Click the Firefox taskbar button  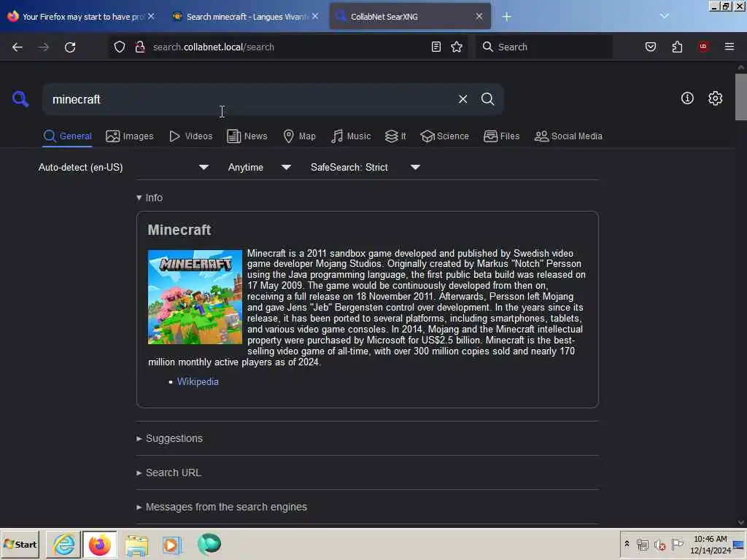point(99,544)
